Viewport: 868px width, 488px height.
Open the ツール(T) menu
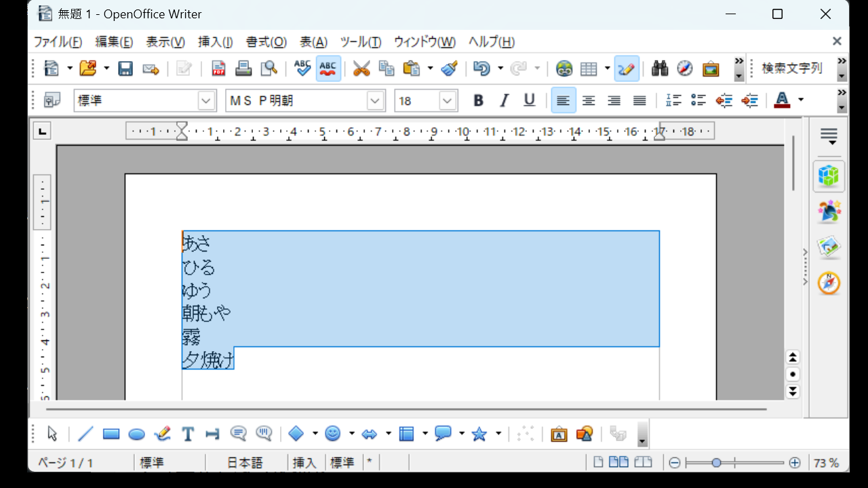pos(361,42)
